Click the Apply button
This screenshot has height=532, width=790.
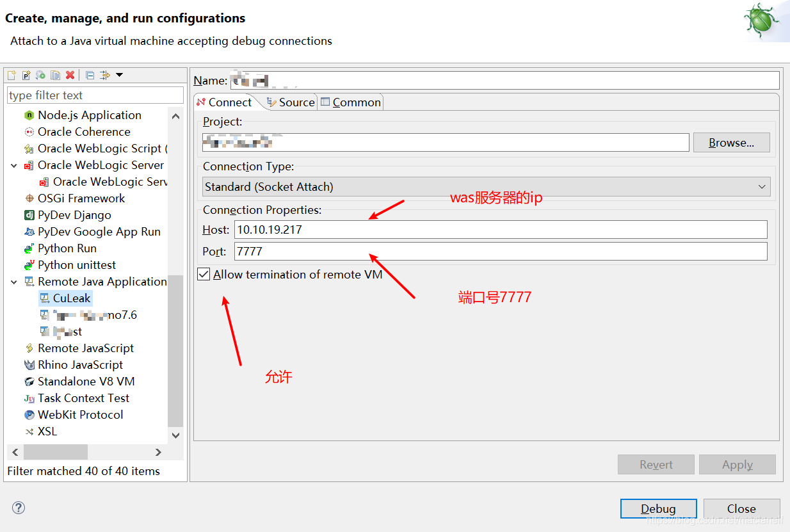pos(738,465)
